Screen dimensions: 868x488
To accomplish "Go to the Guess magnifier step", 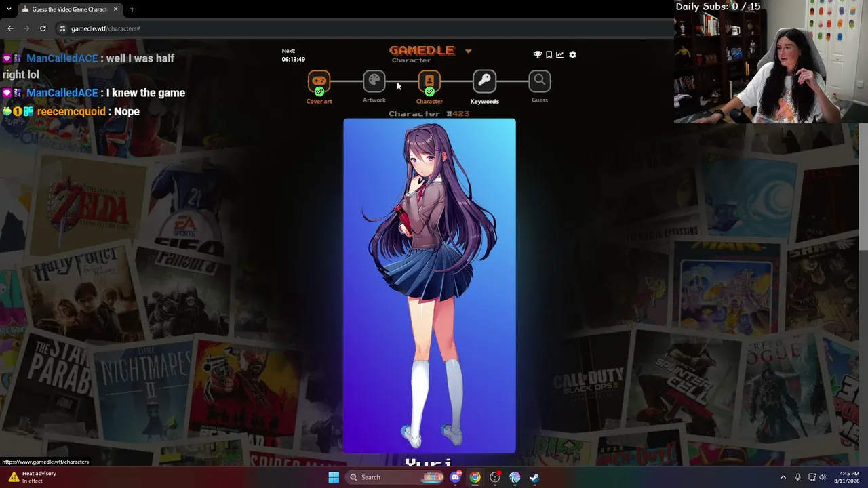I will click(540, 81).
